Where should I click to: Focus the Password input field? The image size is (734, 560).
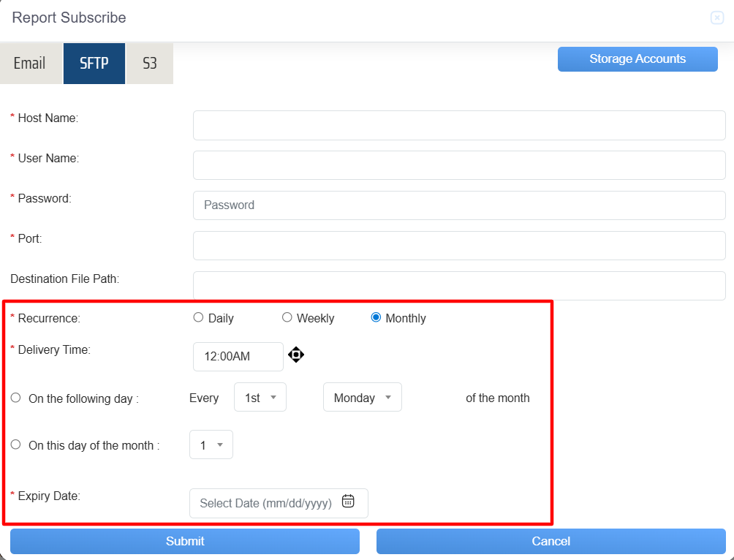click(459, 205)
